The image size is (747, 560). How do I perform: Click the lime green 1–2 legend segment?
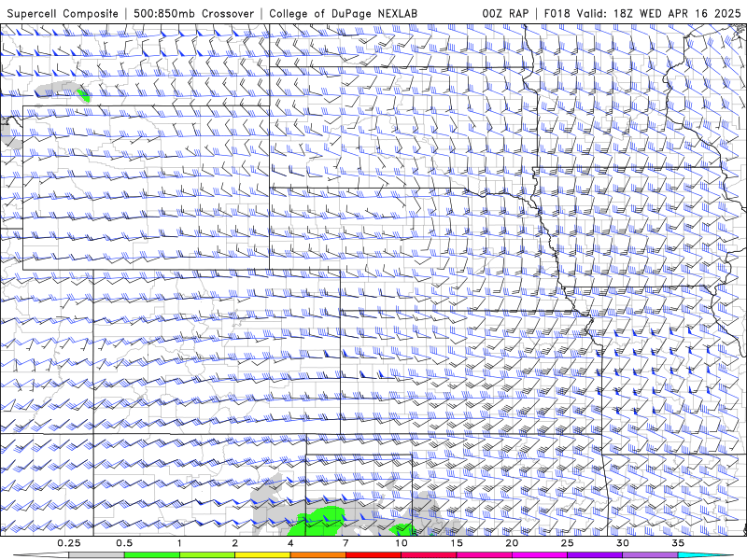(x=207, y=555)
